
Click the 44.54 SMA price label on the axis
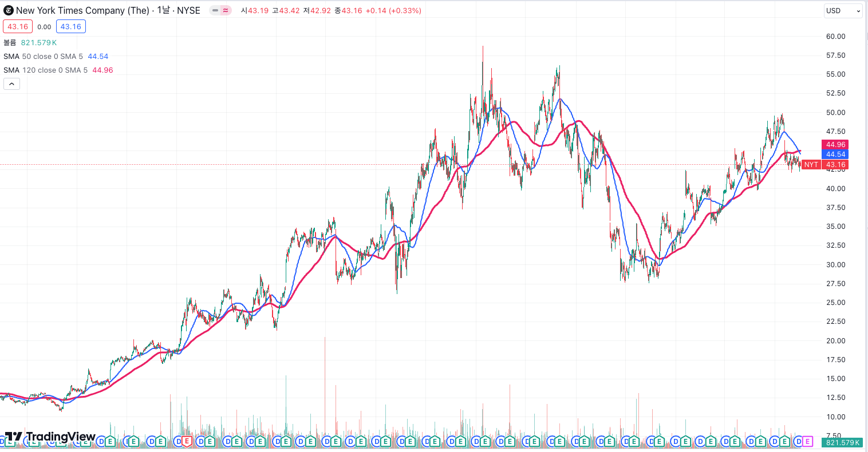[835, 154]
